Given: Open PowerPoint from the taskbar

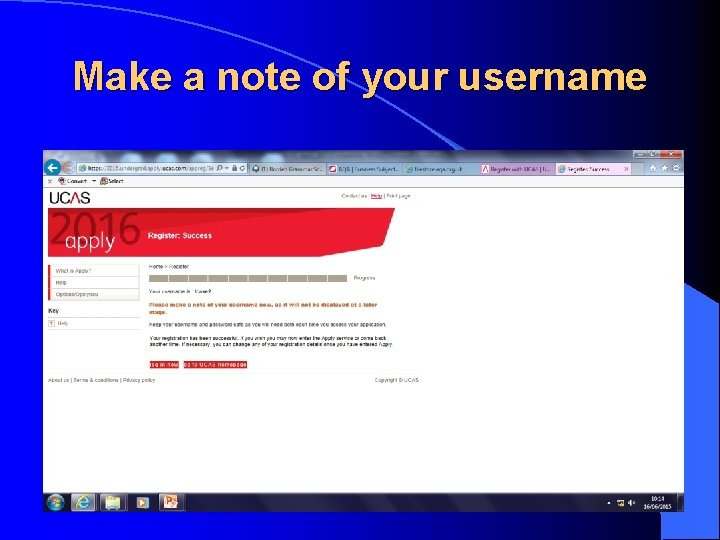Looking at the screenshot, I should (x=171, y=503).
